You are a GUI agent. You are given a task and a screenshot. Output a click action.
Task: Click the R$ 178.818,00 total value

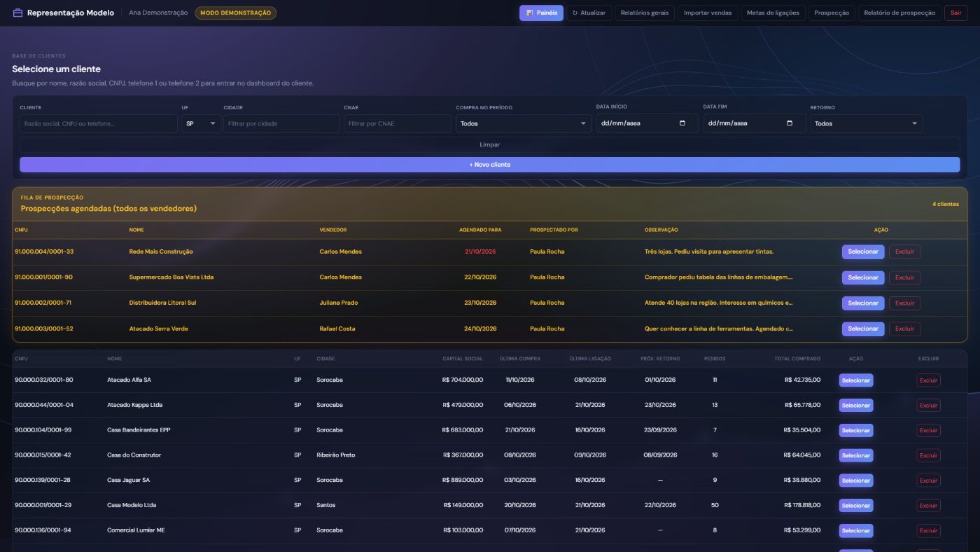(802, 505)
